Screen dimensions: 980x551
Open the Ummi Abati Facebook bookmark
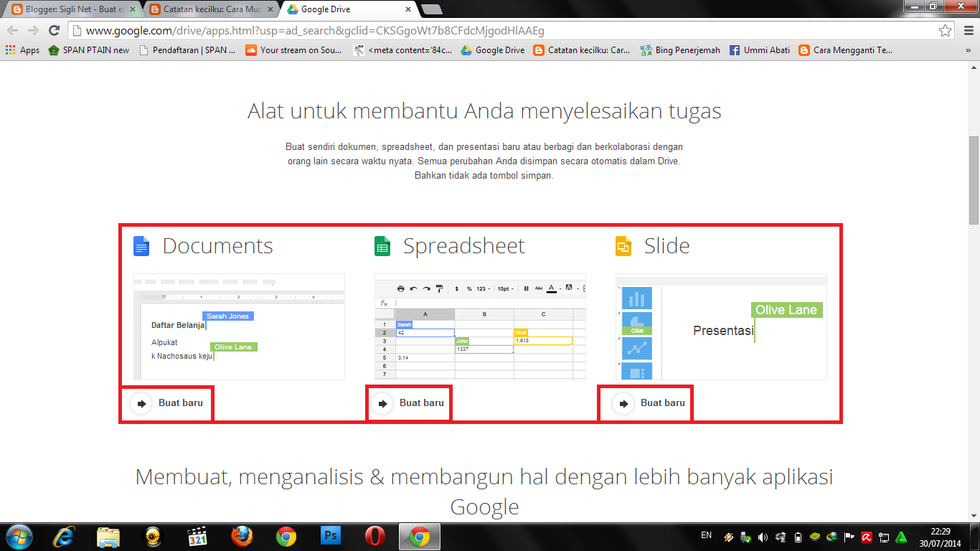[760, 50]
